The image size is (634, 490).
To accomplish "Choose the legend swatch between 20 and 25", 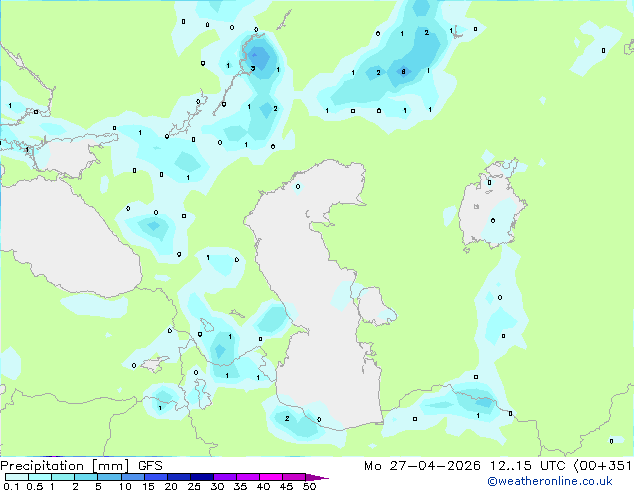I will coord(178,477).
